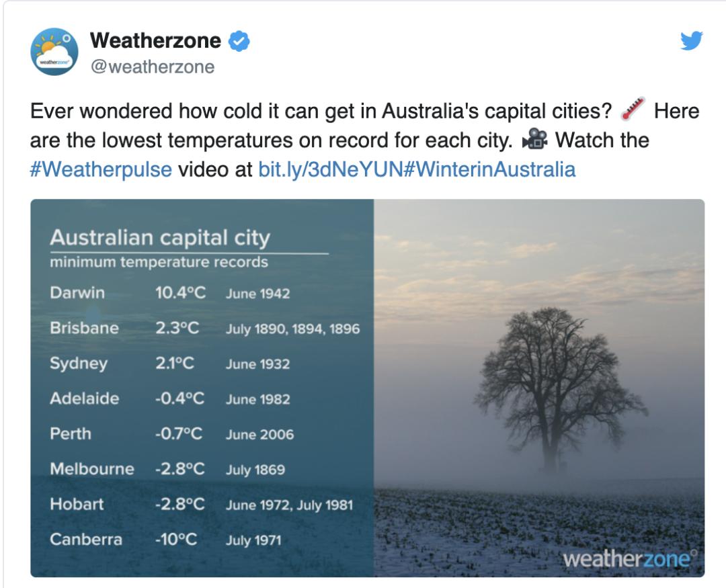726x588 pixels.
Task: Click the Twitter bird logo
Action: (x=691, y=41)
